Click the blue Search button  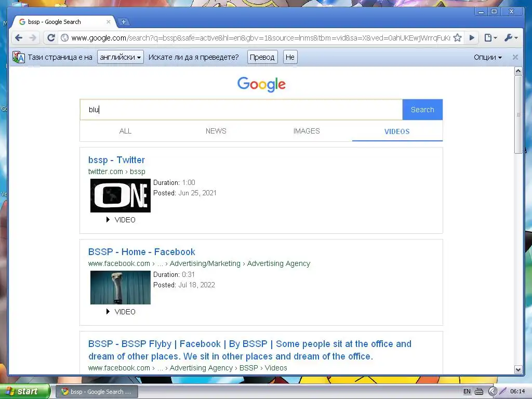(422, 110)
